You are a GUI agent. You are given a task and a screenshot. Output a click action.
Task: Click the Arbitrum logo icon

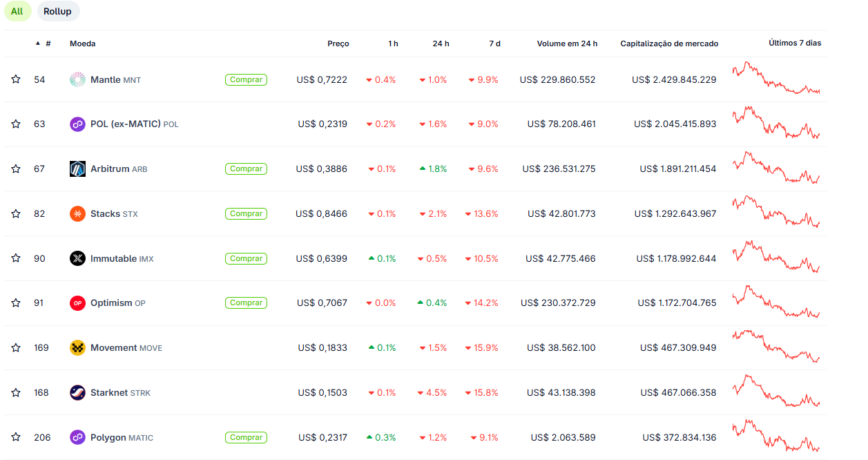pos(77,169)
